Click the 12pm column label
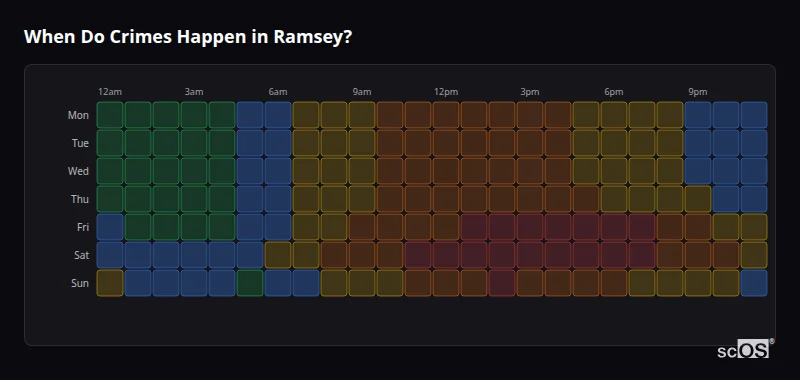The image size is (800, 380). (x=446, y=92)
